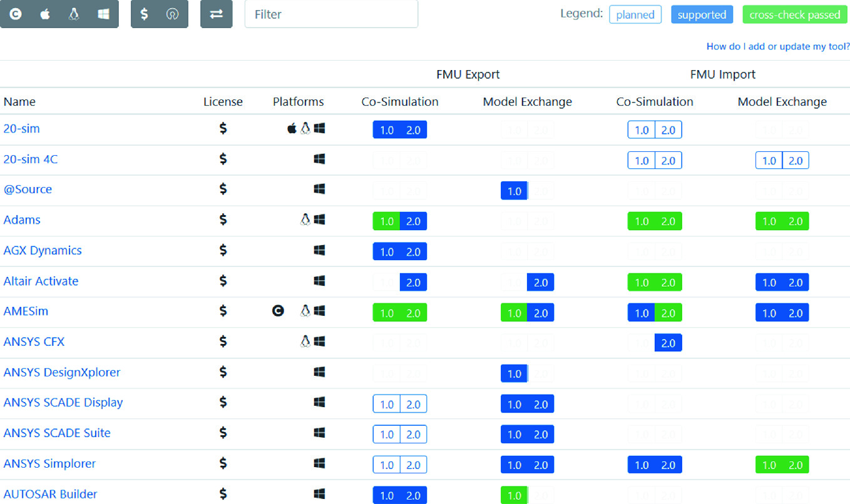Open the AMESim tool link

click(x=26, y=311)
